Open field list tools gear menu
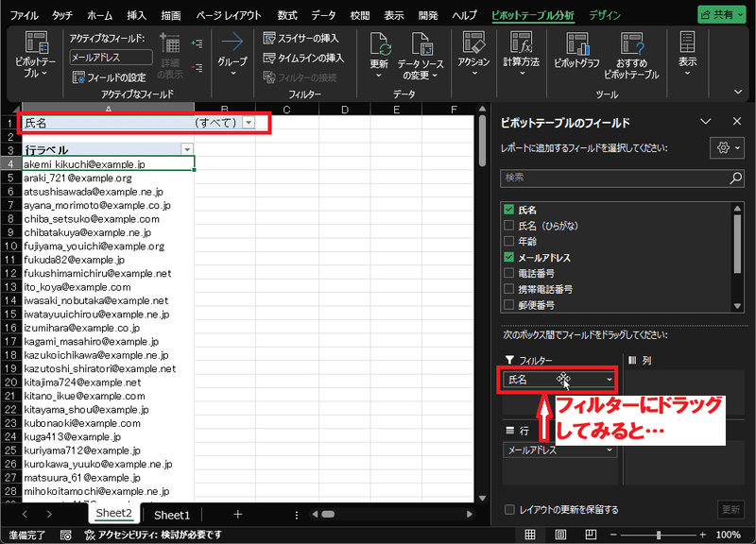 727,148
